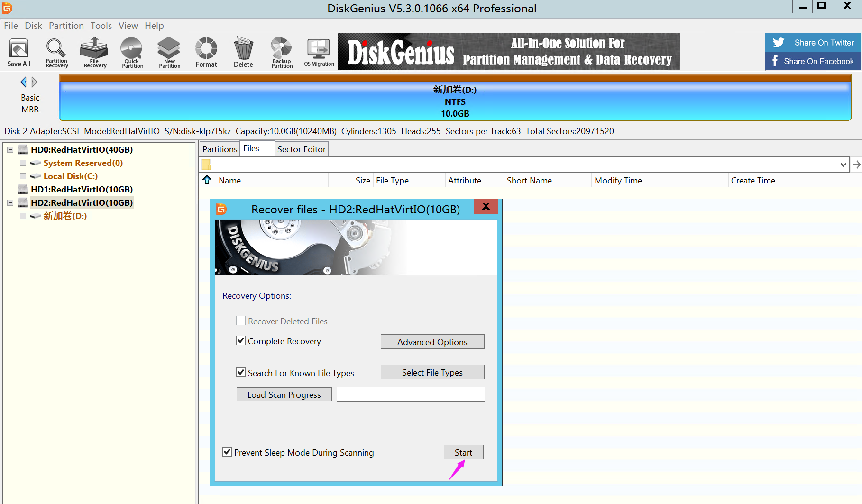
Task: Click the parent folder up-arrow icon
Action: click(207, 180)
